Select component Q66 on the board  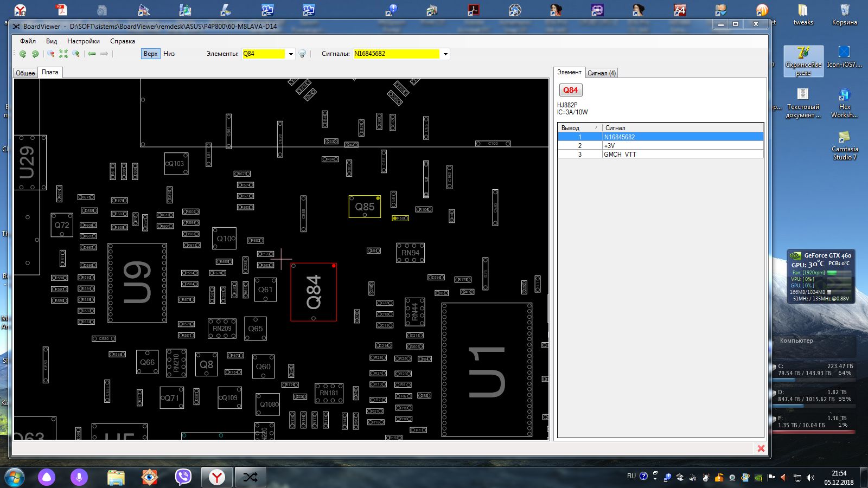(x=148, y=362)
